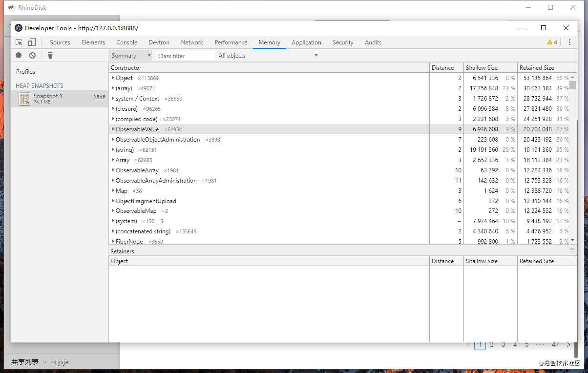Select the Memory tab
The width and height of the screenshot is (588, 373).
tap(270, 42)
